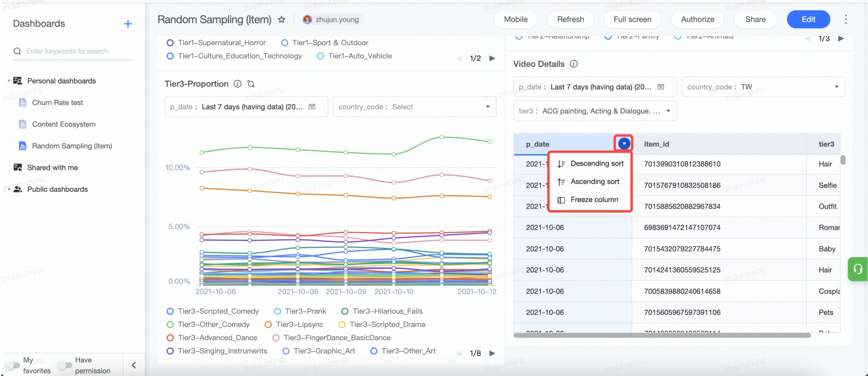The image size is (868, 376).
Task: Open p_date filter in Tier3-Proportion
Action: click(246, 107)
